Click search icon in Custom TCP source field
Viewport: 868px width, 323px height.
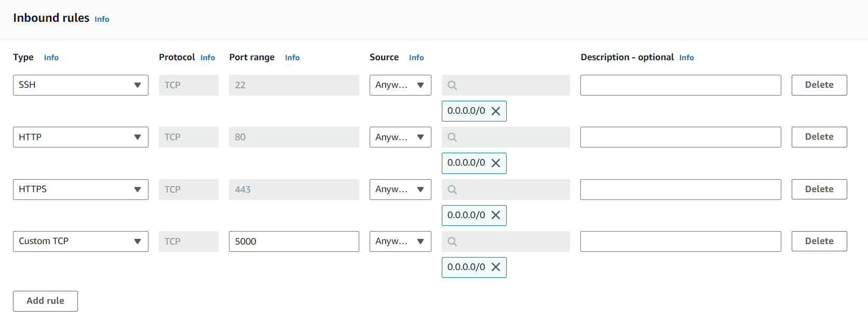pyautogui.click(x=452, y=241)
